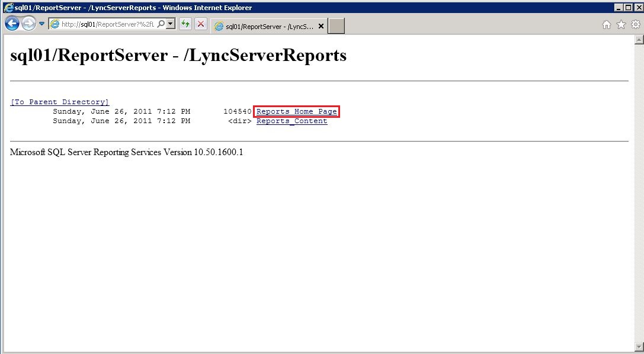Open Favorites with the star icon
Screen dimensions: 644x354
click(621, 25)
